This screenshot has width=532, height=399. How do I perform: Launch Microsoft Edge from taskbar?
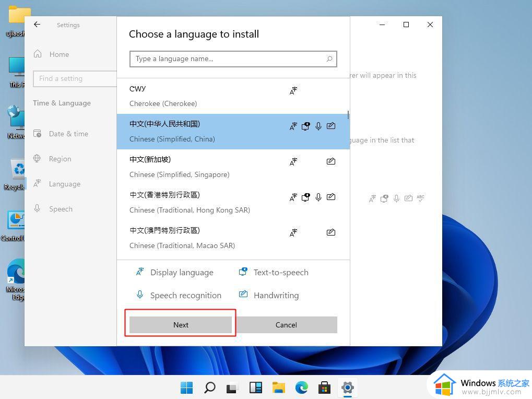point(302,388)
